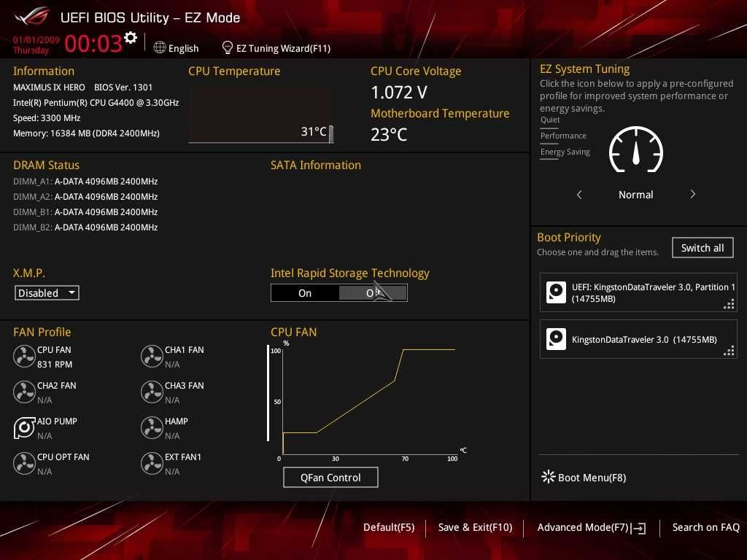Click the DIMM_A1 A-DATA 4096MB row

tap(85, 182)
